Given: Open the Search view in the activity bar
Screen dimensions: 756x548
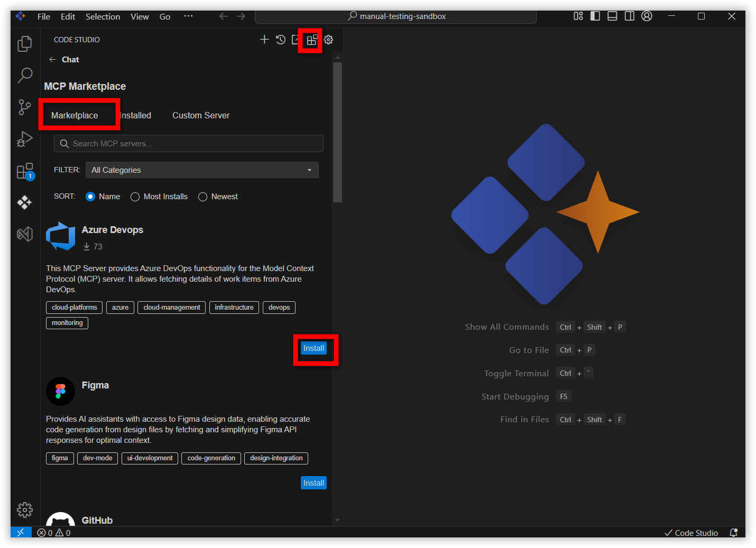Looking at the screenshot, I should tap(25, 76).
